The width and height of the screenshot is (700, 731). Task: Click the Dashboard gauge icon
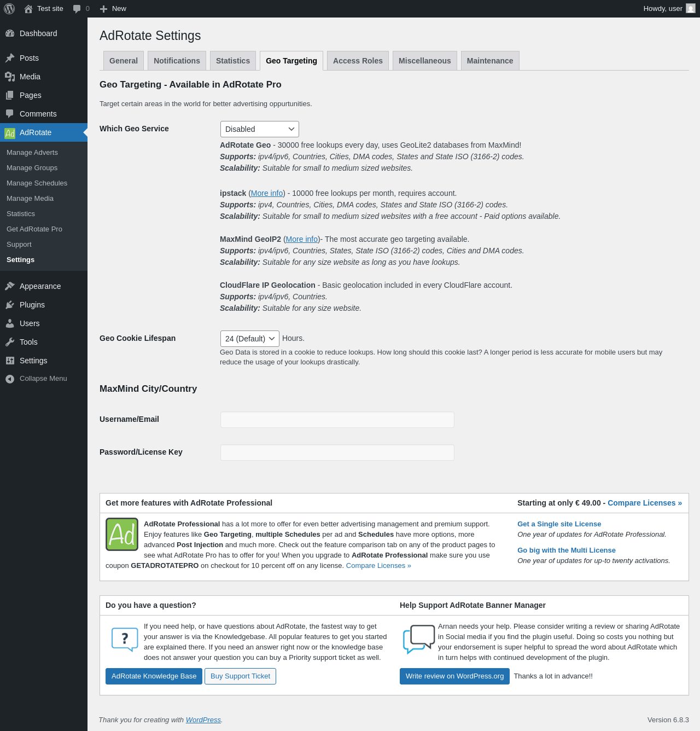(x=10, y=33)
